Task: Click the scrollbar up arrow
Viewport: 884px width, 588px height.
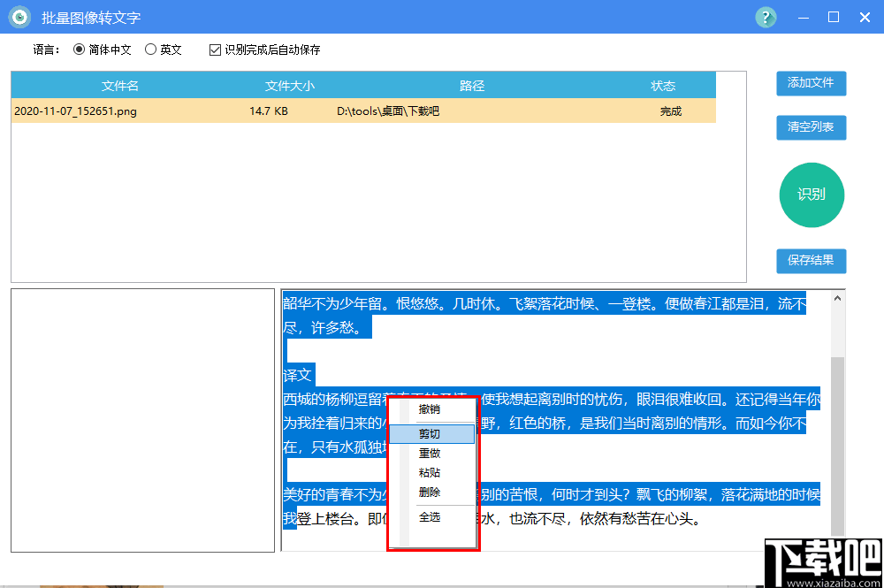Action: pyautogui.click(x=838, y=297)
